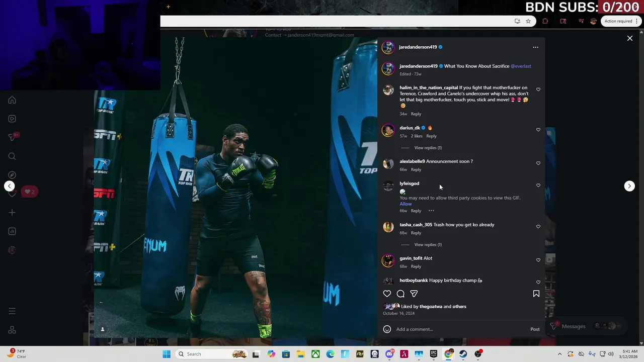Image resolution: width=644 pixels, height=362 pixels.
Task: Reply to halim_in_the_nation_capital's comment
Action: (x=416, y=114)
